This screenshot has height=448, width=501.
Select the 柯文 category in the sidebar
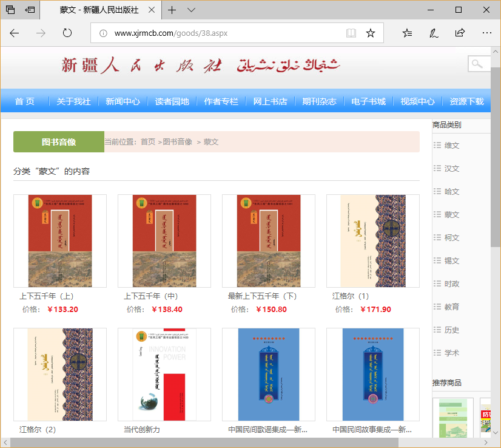point(452,237)
